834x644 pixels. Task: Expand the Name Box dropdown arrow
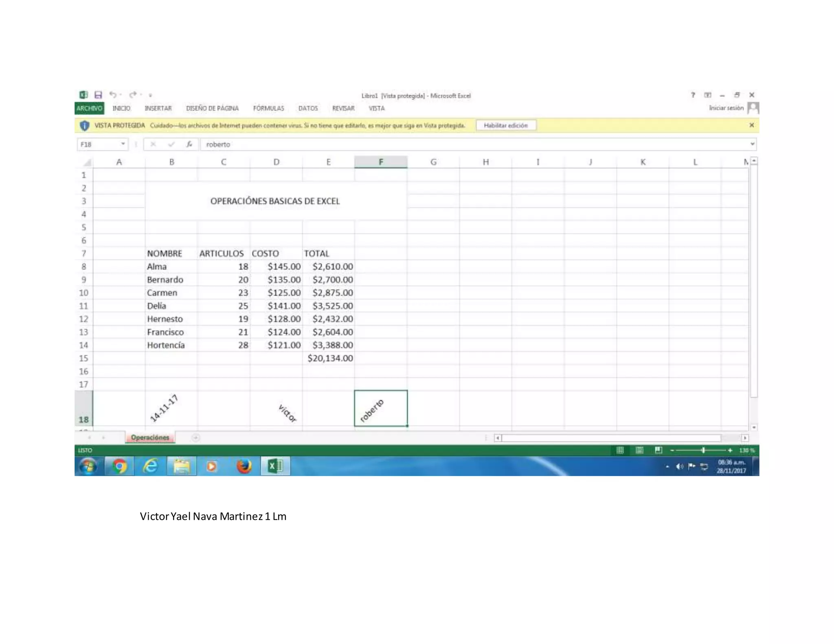[x=123, y=144]
